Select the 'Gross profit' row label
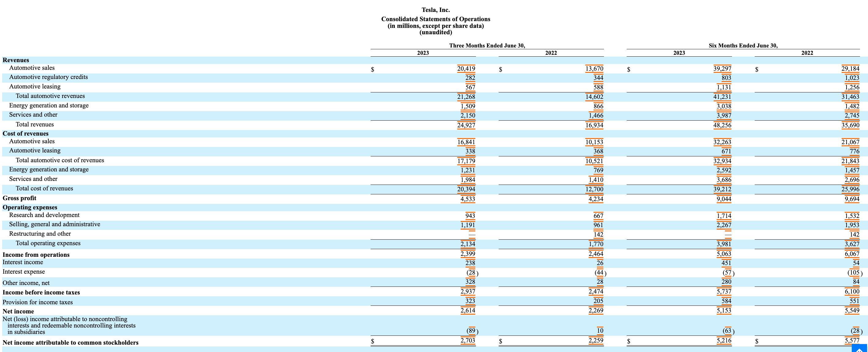 click(20, 198)
